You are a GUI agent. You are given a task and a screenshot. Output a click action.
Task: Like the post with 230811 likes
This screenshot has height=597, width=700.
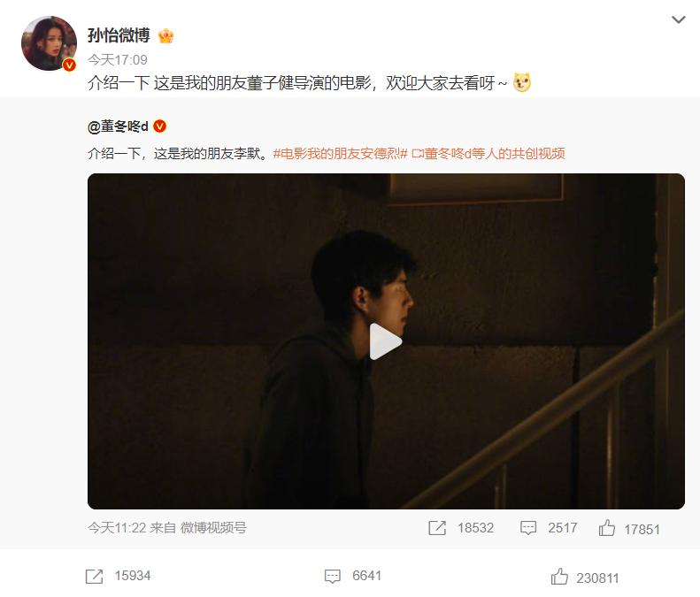(559, 576)
